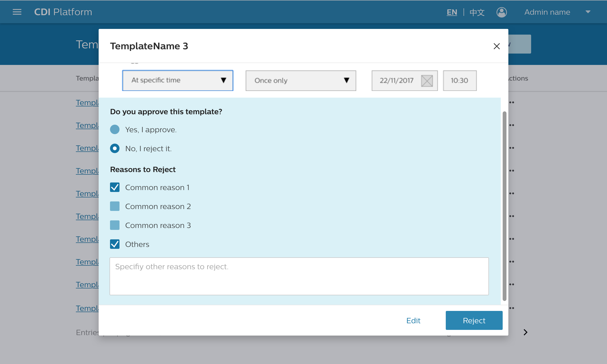This screenshot has width=607, height=364.
Task: Select No, I reject it radio button
Action: (115, 148)
